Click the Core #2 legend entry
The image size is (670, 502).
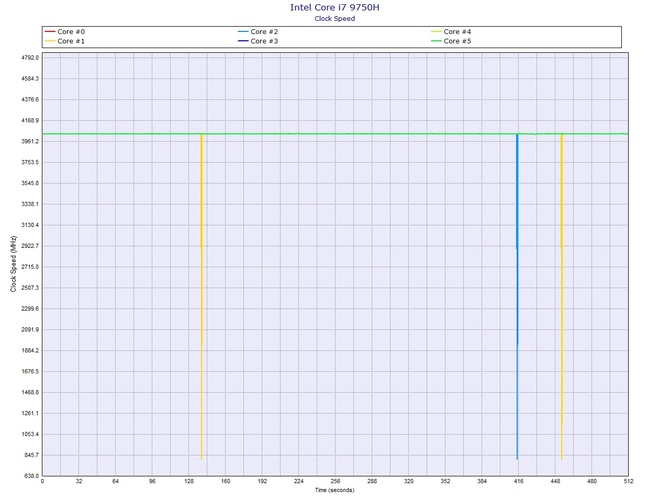[258, 32]
